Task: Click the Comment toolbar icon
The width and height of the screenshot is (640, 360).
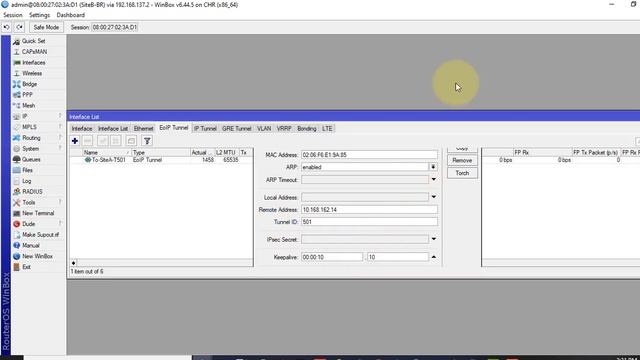Action: [x=131, y=141]
